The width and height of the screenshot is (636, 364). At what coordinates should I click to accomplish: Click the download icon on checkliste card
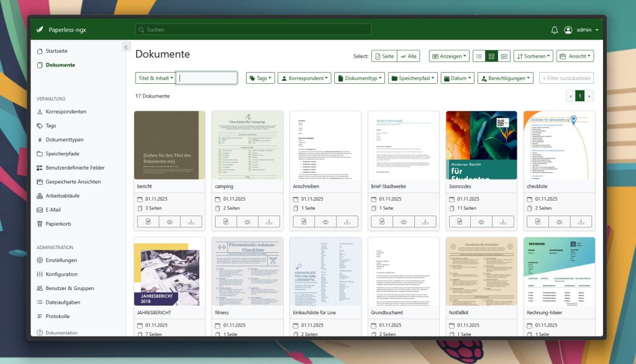581,222
